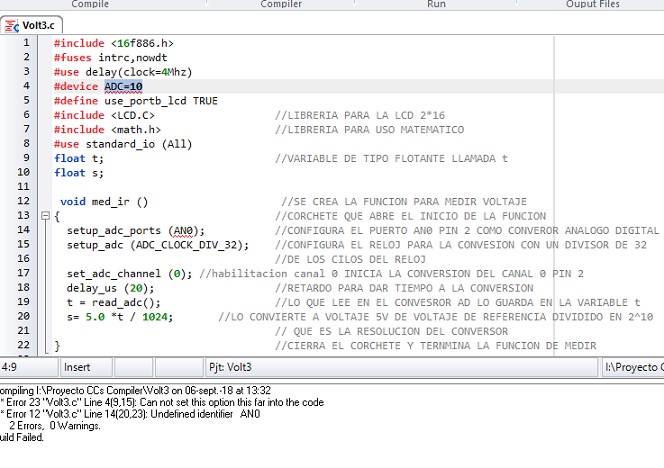Viewport: 664px width, 468px height.
Task: Click the #include <math.h> directive
Action: pos(107,130)
